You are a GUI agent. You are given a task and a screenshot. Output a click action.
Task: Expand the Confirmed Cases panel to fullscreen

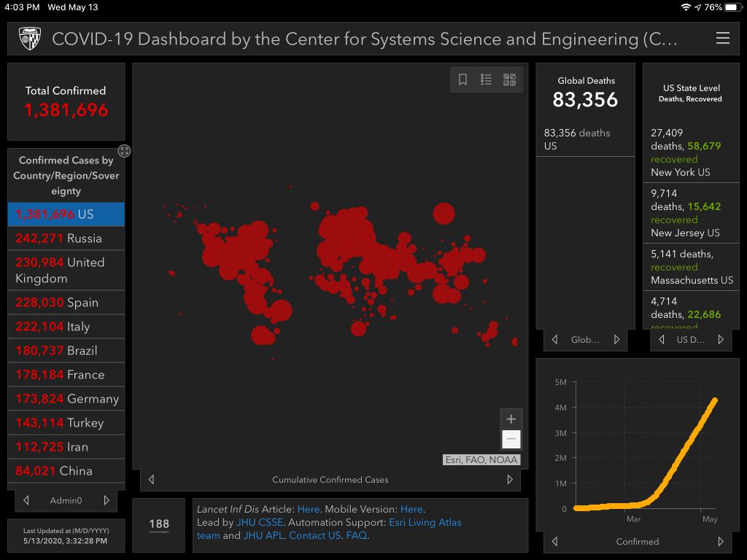pos(125,151)
